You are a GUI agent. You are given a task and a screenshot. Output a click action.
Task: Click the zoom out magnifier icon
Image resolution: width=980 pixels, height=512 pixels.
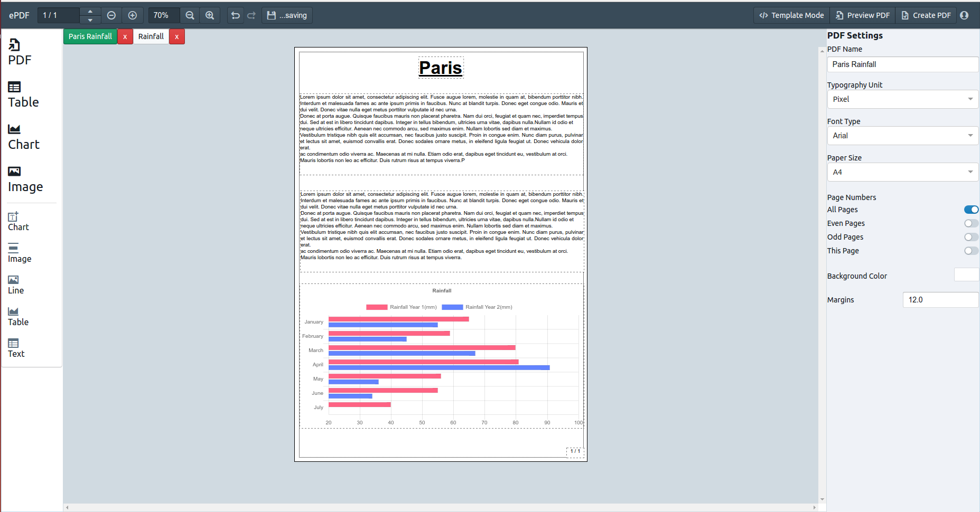click(190, 15)
